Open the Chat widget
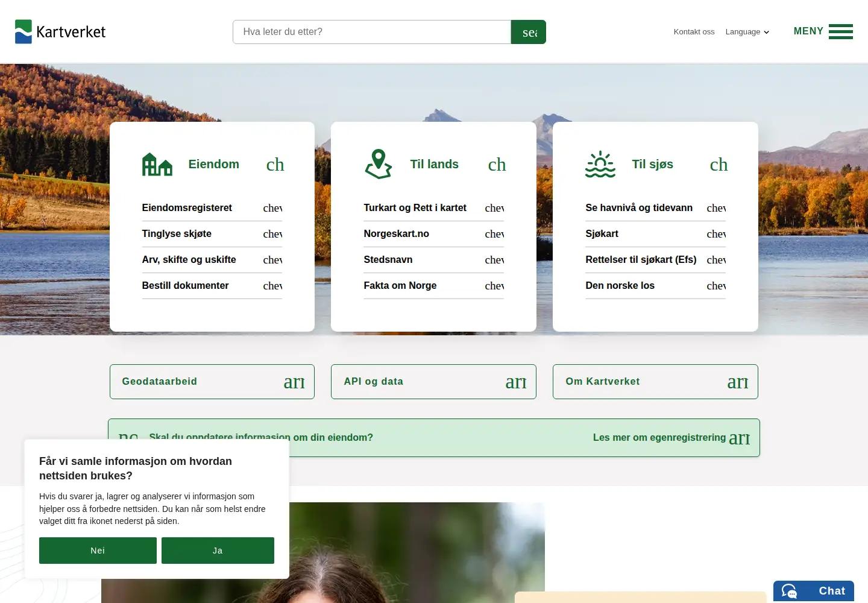Screen dimensions: 868x603 click(x=814, y=591)
